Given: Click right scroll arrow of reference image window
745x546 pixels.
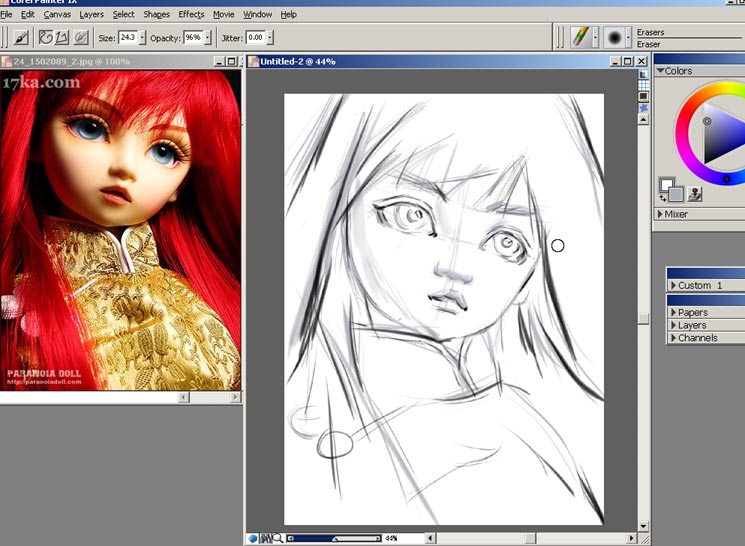Looking at the screenshot, I should [x=236, y=397].
